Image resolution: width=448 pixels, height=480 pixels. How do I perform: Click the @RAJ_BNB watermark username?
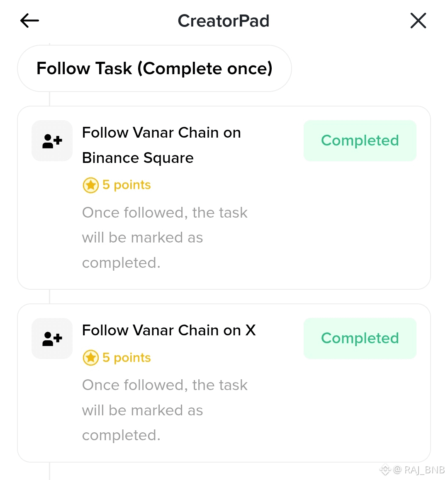(x=420, y=470)
